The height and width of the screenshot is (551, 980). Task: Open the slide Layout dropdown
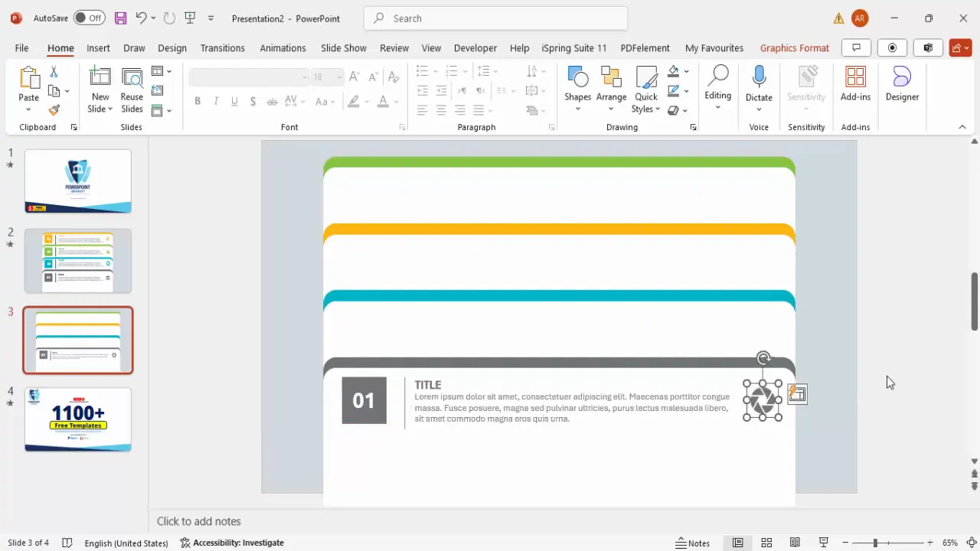[x=162, y=71]
